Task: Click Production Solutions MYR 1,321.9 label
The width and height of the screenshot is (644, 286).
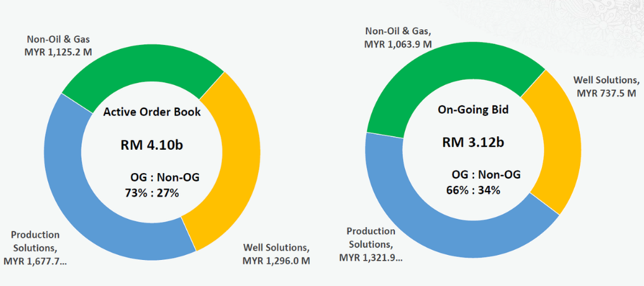Action: 371,245
